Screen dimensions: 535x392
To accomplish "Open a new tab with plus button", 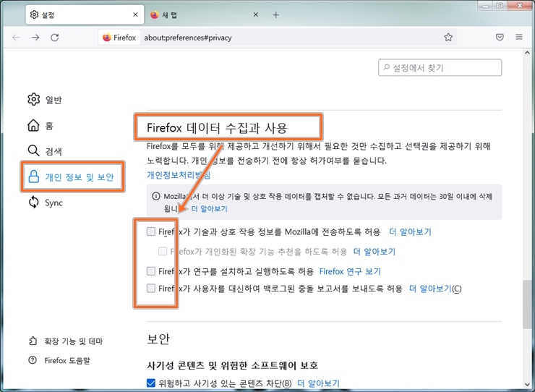I will tap(275, 15).
